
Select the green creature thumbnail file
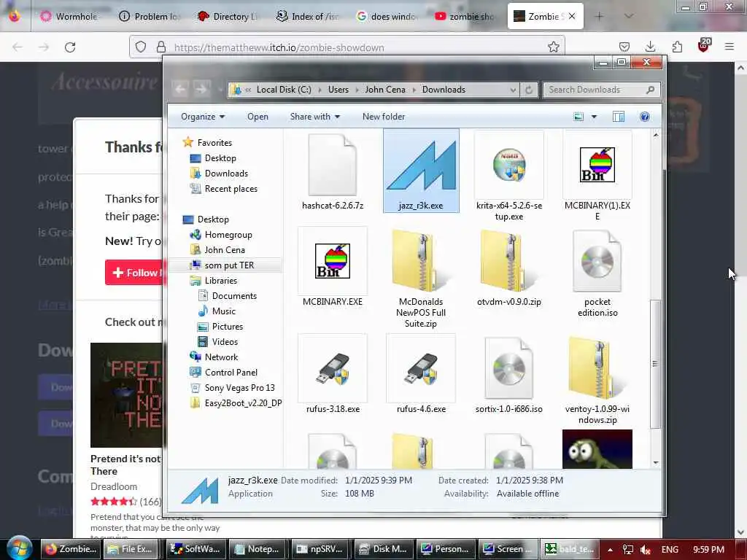597,449
